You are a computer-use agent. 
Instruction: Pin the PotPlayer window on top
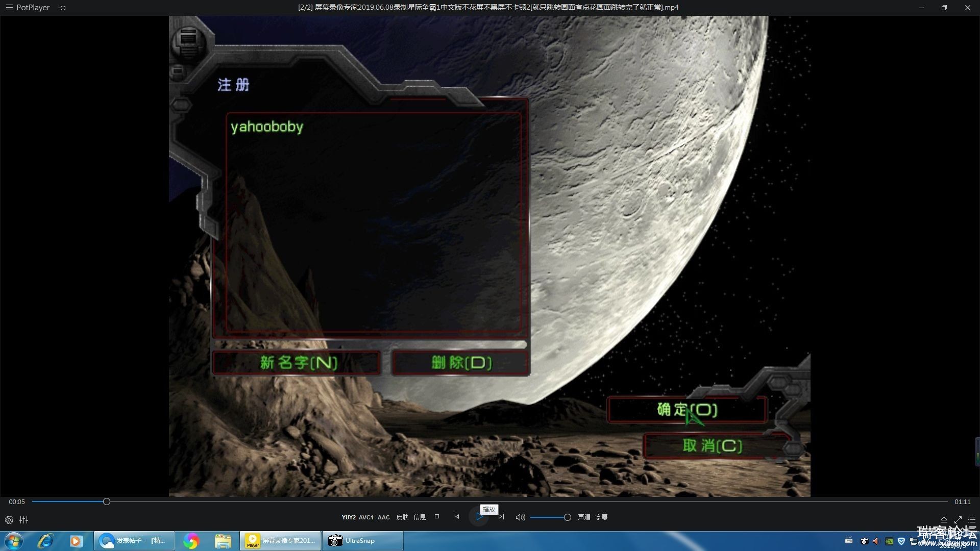62,8
